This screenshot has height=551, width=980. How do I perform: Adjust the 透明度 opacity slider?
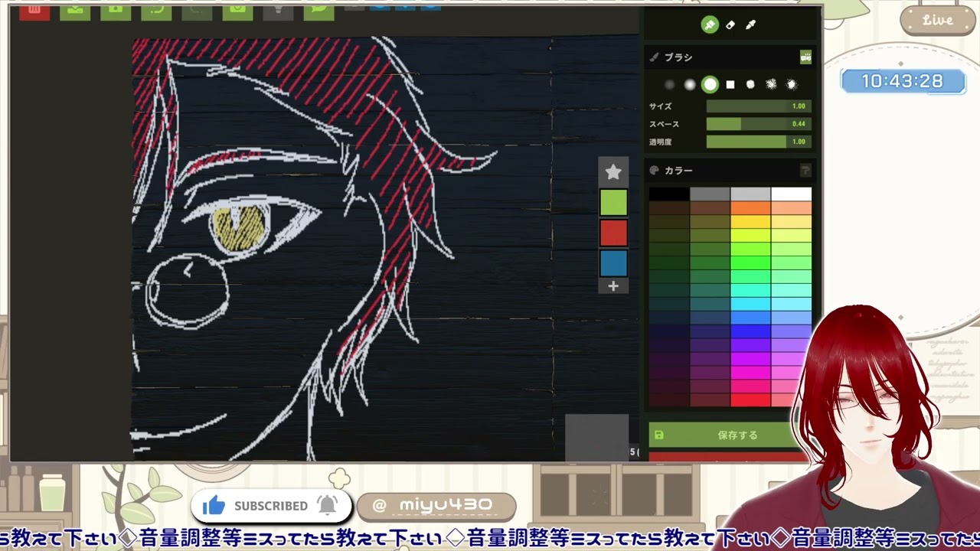coord(759,142)
